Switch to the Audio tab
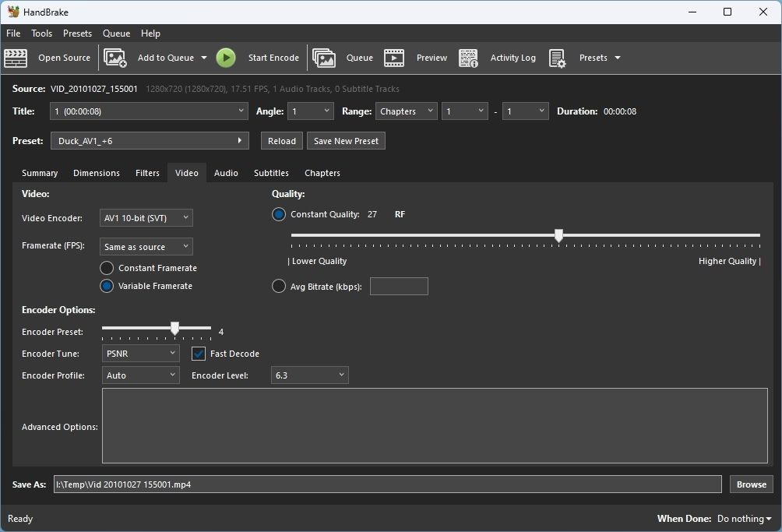 226,172
